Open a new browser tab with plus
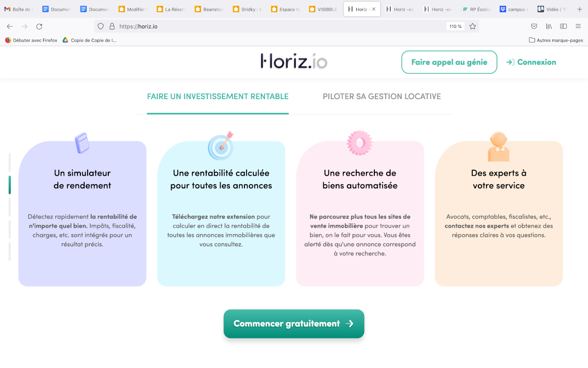This screenshot has width=588, height=368. [x=580, y=9]
